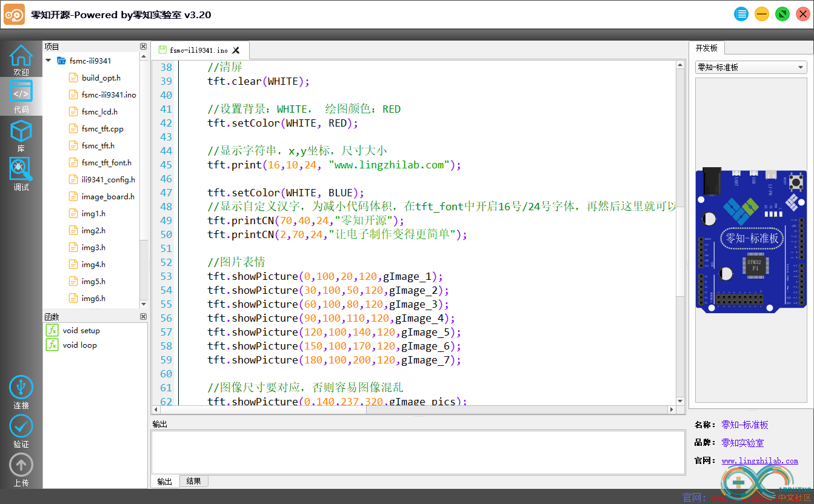Click the yellow minimize button in title bar
The image size is (814, 504).
coord(762,14)
